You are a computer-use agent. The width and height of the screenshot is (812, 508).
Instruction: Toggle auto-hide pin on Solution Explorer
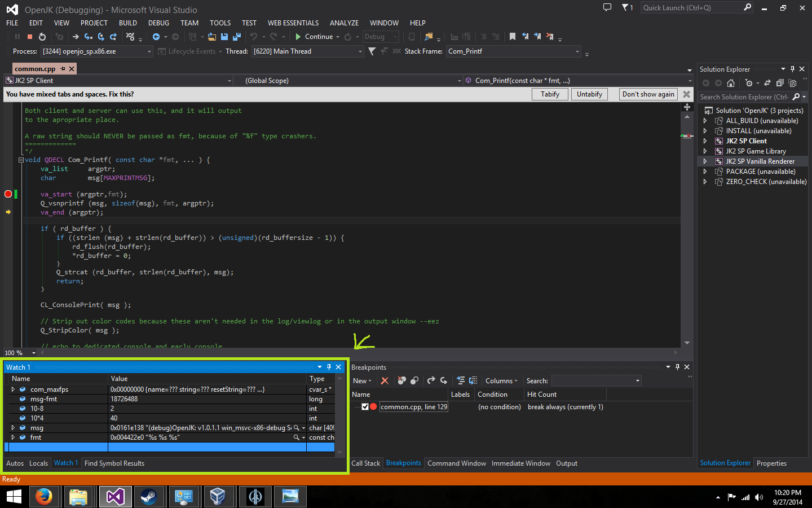(x=792, y=69)
